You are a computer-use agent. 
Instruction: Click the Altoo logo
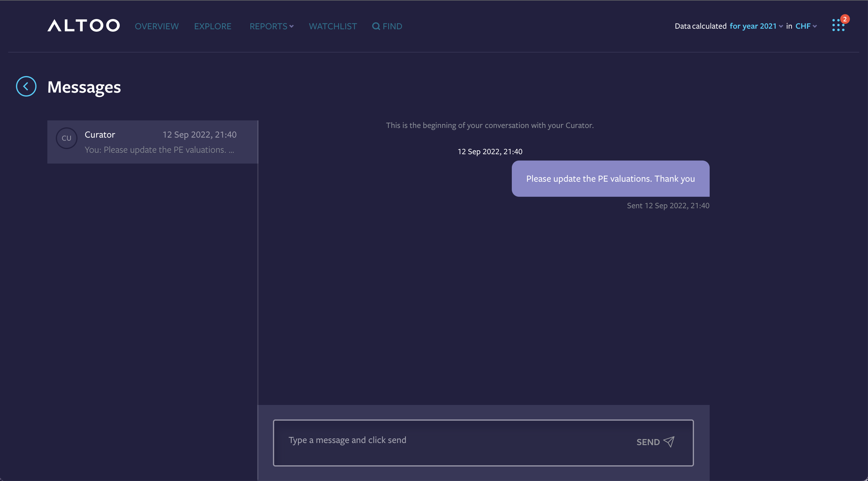pos(84,26)
